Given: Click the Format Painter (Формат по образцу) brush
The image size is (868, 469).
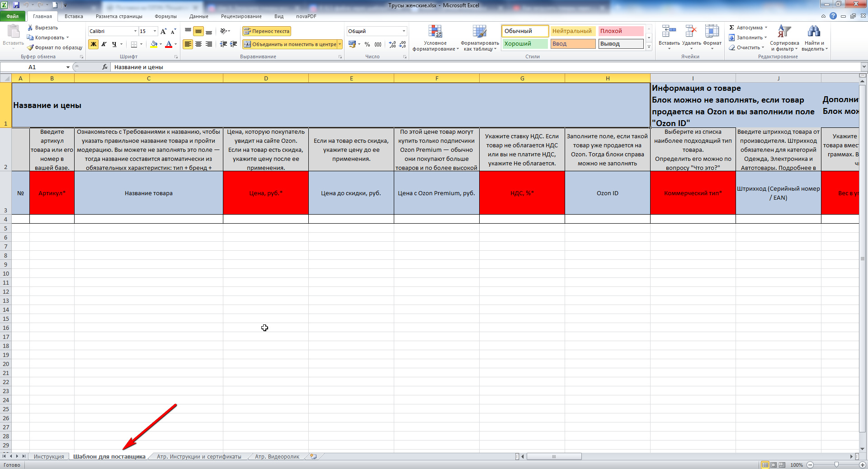Looking at the screenshot, I should [x=30, y=47].
